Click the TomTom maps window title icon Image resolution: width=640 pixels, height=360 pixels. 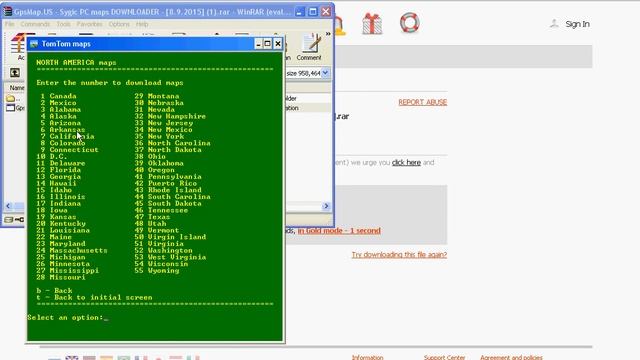34,44
